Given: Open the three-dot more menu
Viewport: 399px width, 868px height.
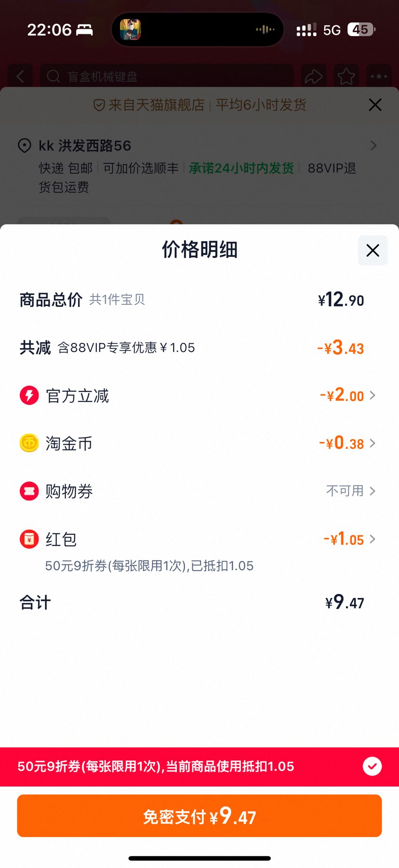Looking at the screenshot, I should point(379,76).
